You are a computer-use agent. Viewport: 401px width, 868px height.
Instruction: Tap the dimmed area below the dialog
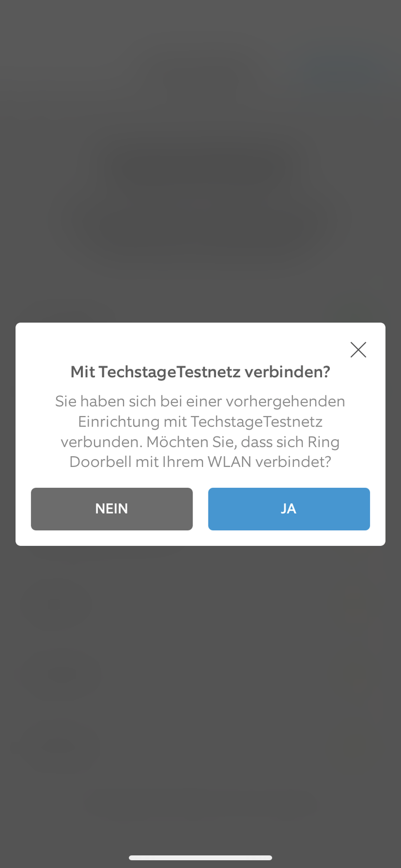point(200,697)
